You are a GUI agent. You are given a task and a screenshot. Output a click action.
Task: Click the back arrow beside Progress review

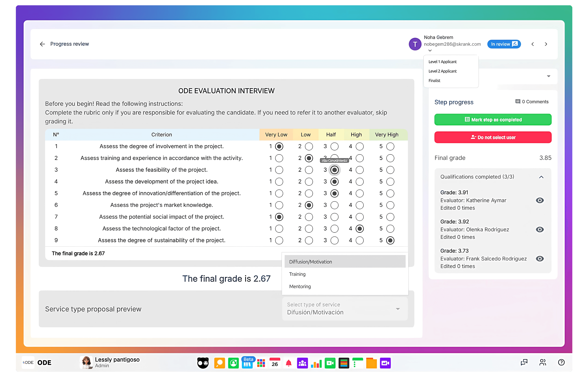pos(42,44)
